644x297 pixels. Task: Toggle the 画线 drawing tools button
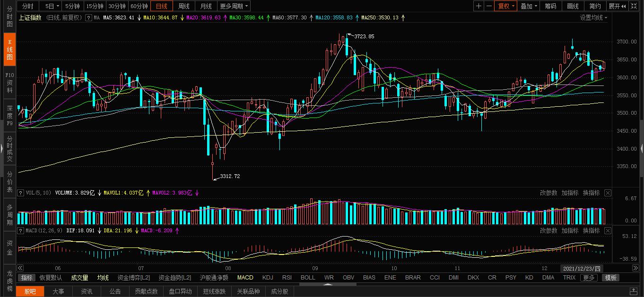573,6
